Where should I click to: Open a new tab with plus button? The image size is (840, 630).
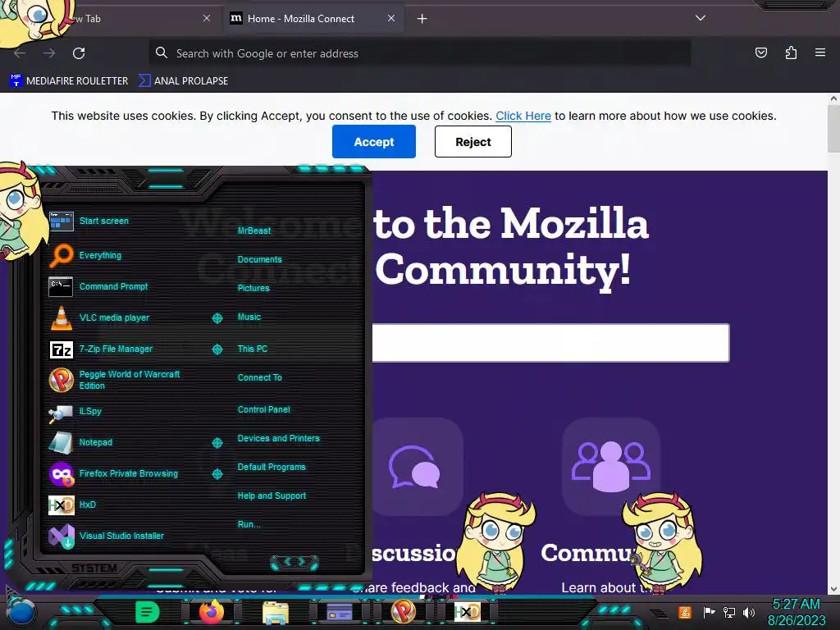422,19
